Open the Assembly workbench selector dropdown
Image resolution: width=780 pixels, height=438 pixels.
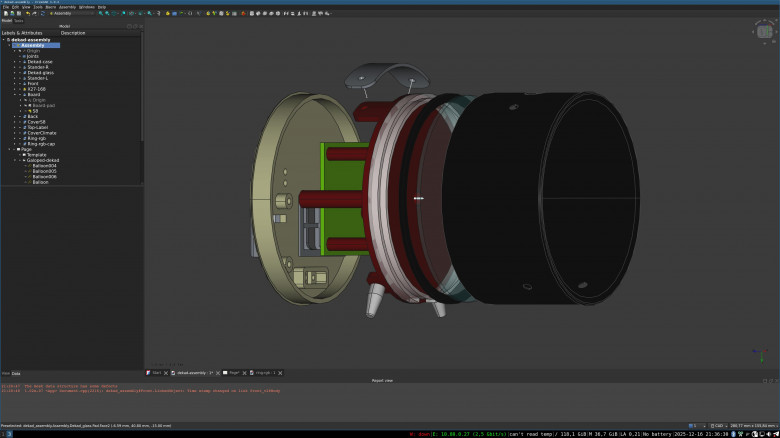[74, 13]
